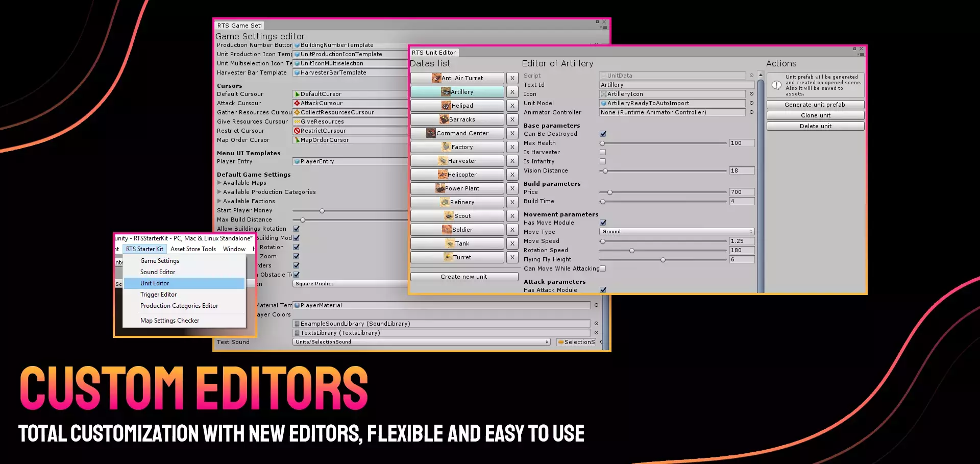Image resolution: width=980 pixels, height=464 pixels.
Task: Open object picker beside TextsLibrary field
Action: click(596, 333)
